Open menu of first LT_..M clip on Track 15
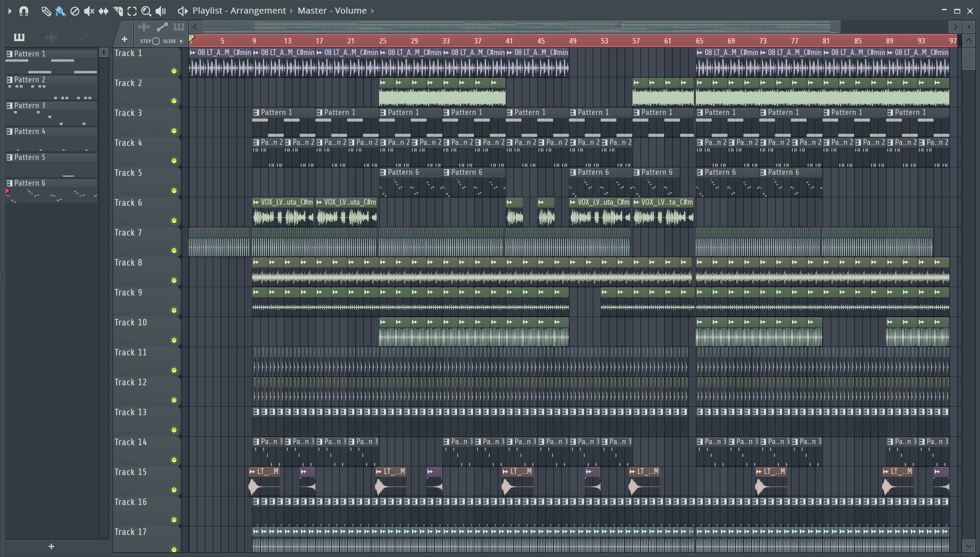This screenshot has height=557, width=980. pos(252,472)
